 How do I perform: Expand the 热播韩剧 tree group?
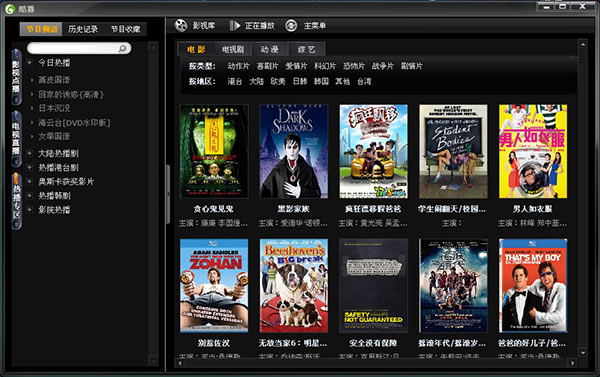pyautogui.click(x=29, y=196)
